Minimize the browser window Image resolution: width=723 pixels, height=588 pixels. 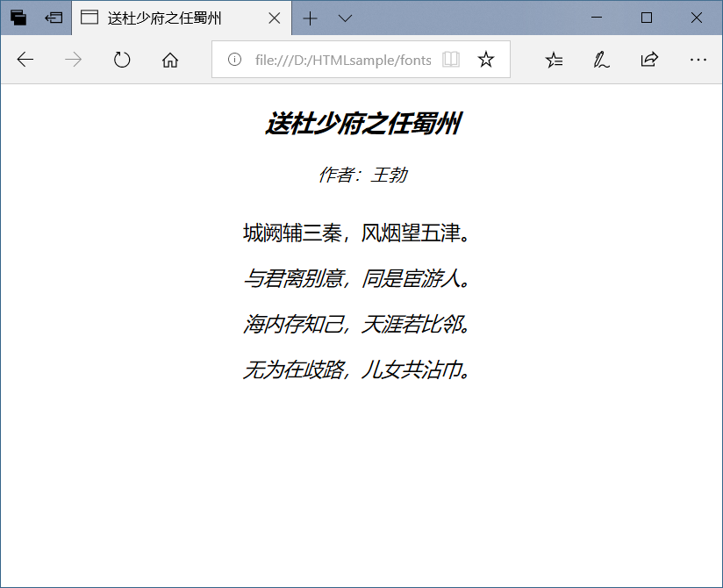[x=597, y=18]
